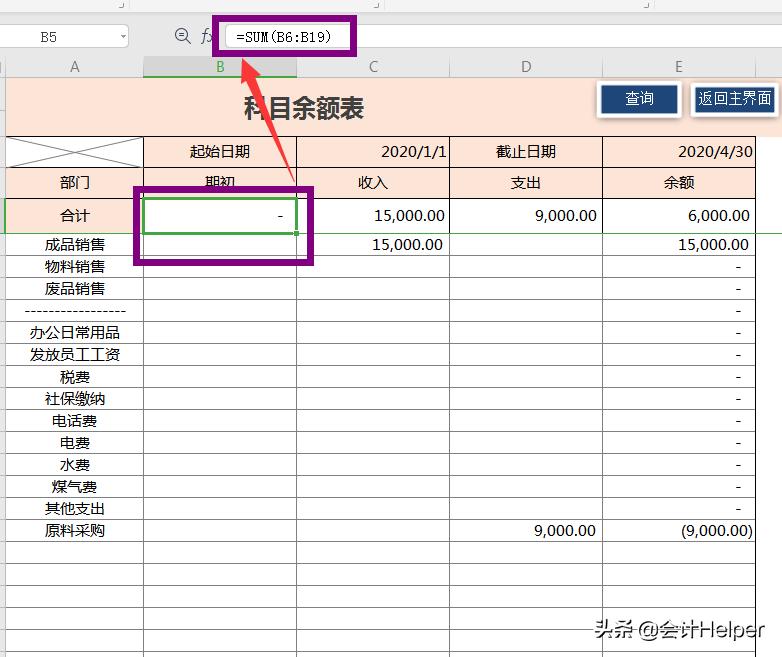
Task: Click the 电话费 row label
Action: (x=74, y=421)
